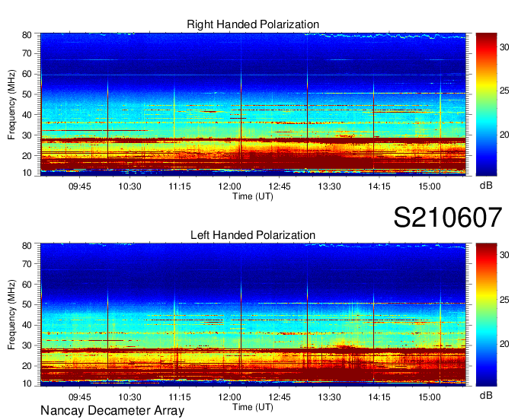This screenshot has width=518, height=420.
Task: Click the 12:45 tick under the Right Handed plot
Action: click(280, 186)
